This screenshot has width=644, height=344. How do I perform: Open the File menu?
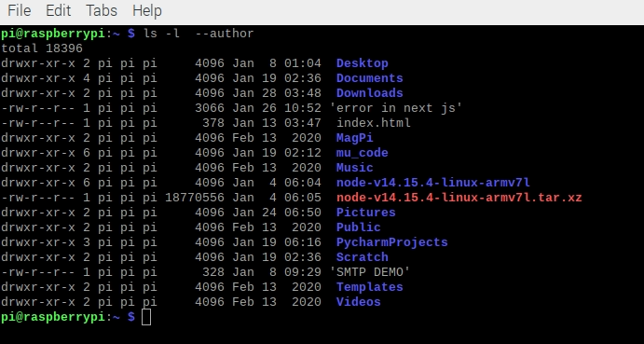[x=20, y=10]
